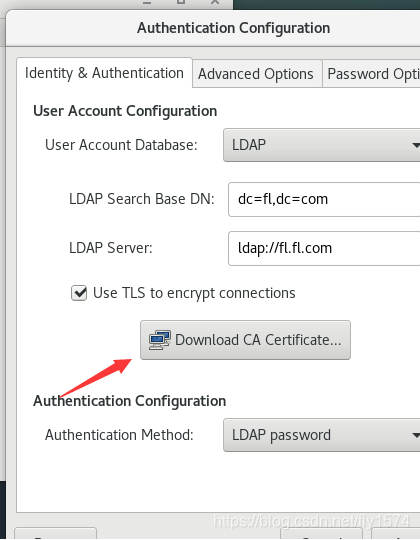Image resolution: width=420 pixels, height=540 pixels.
Task: Click the partially visible bottom-right dialog button
Action: click(x=395, y=533)
